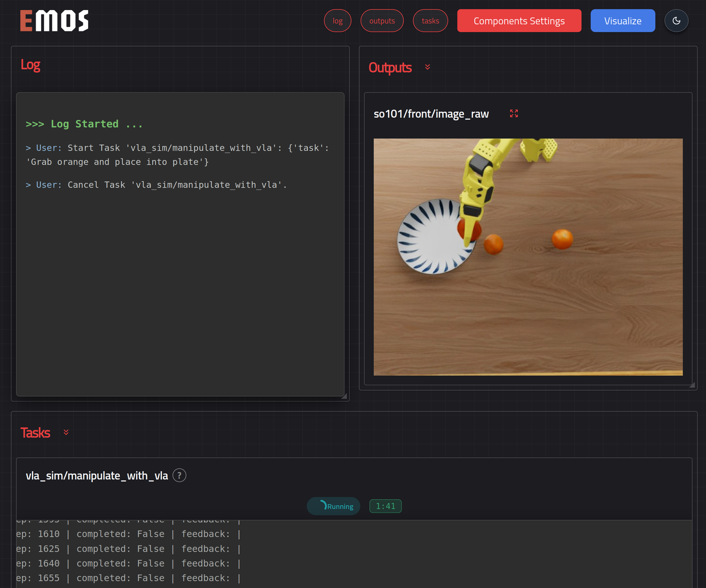The image size is (706, 588).
Task: Toggle the dark mode moon icon
Action: [676, 21]
